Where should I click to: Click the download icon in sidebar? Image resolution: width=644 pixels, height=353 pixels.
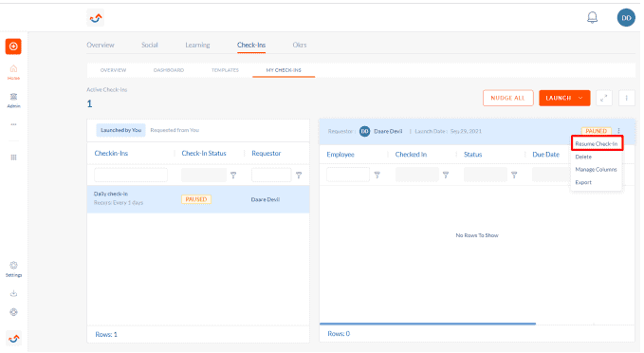(13, 293)
